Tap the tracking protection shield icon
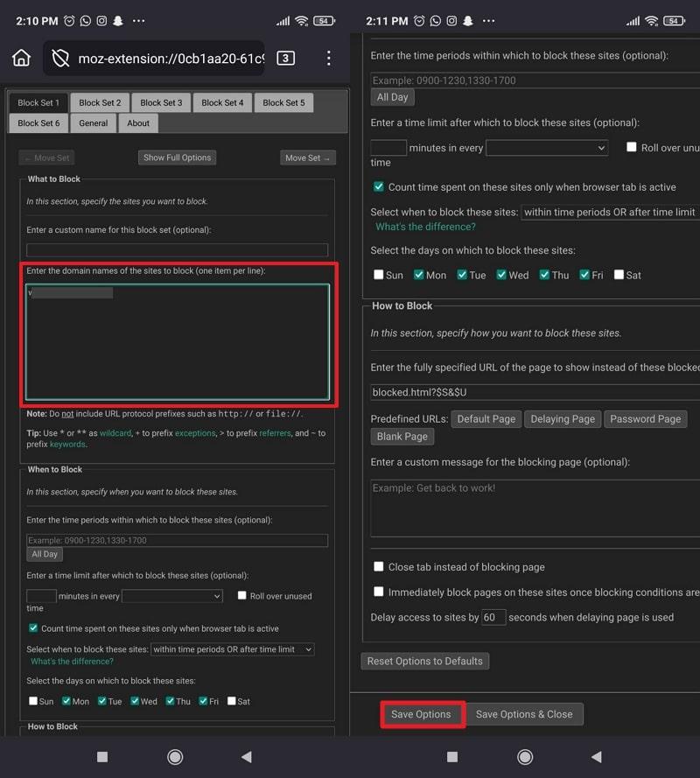Image resolution: width=700 pixels, height=778 pixels. [60, 59]
